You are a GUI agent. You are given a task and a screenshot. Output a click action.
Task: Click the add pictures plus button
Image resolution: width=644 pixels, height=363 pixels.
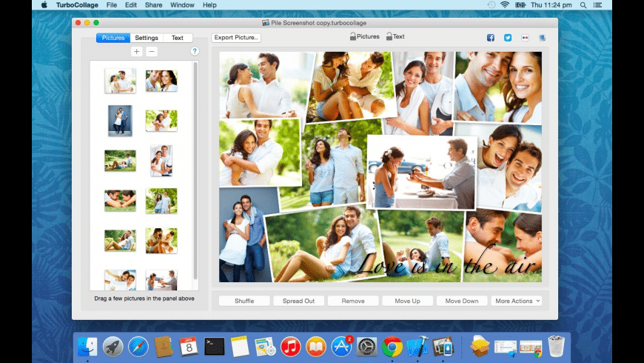[x=136, y=51]
